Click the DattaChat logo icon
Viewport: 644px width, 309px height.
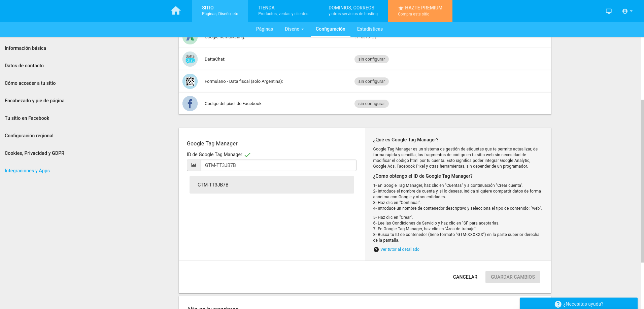[190, 59]
